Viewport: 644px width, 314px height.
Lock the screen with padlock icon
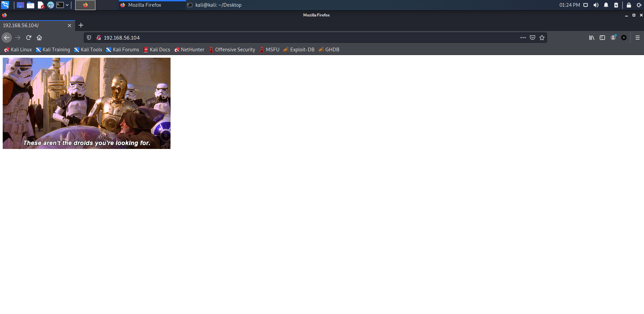pos(629,5)
